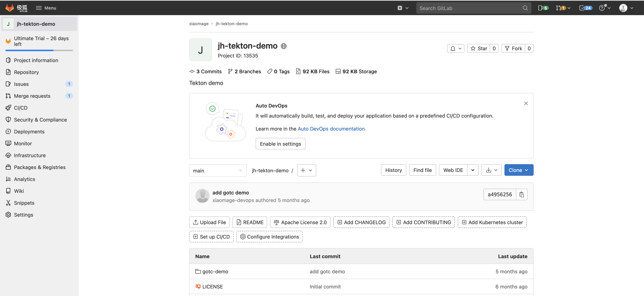Select the Merge requests sidebar item

coord(32,96)
